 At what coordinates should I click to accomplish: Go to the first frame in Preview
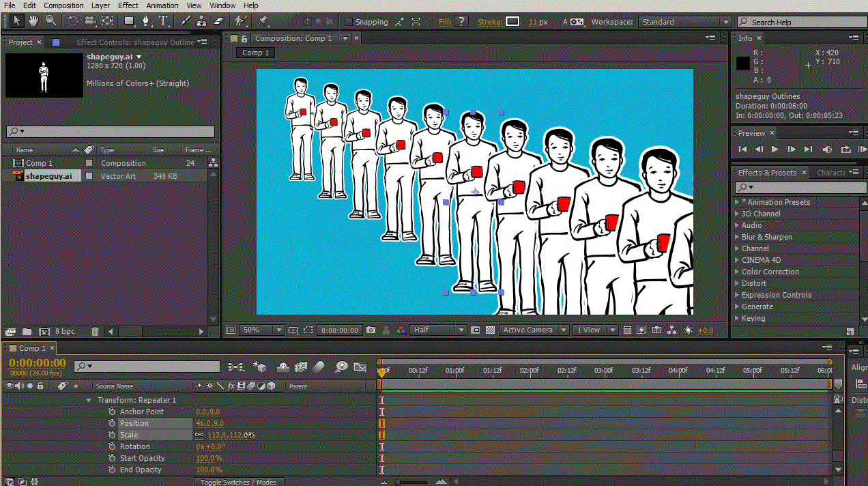click(x=743, y=149)
